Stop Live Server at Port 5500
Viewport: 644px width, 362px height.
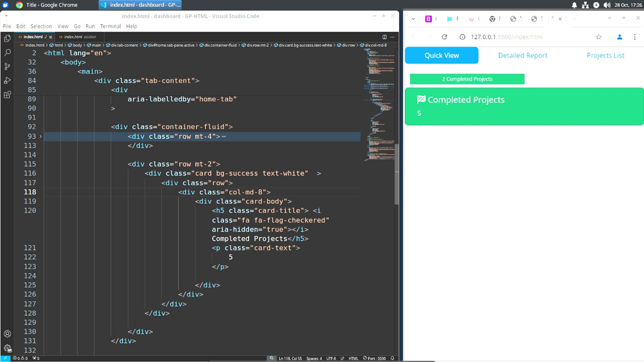coord(374,358)
